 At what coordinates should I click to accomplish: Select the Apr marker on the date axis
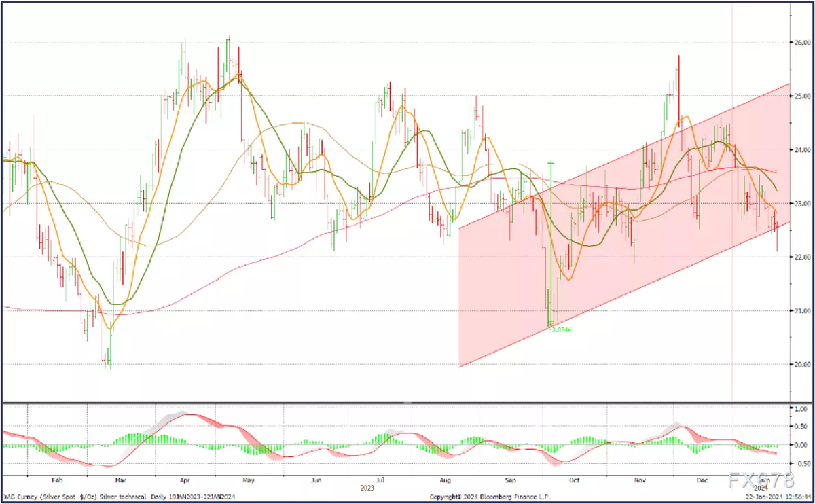[x=183, y=480]
